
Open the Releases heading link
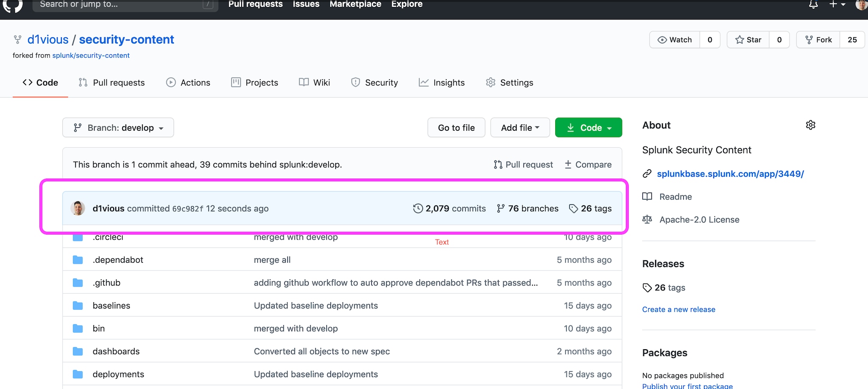(x=663, y=264)
